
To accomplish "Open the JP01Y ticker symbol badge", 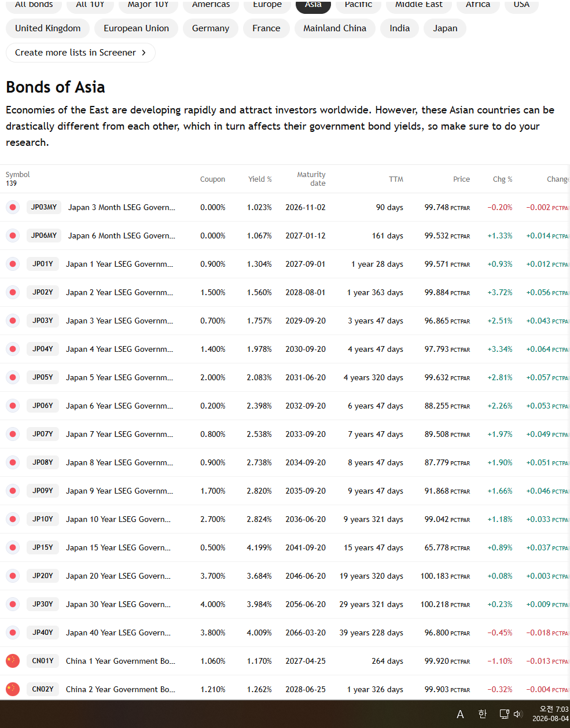I will 43,264.
